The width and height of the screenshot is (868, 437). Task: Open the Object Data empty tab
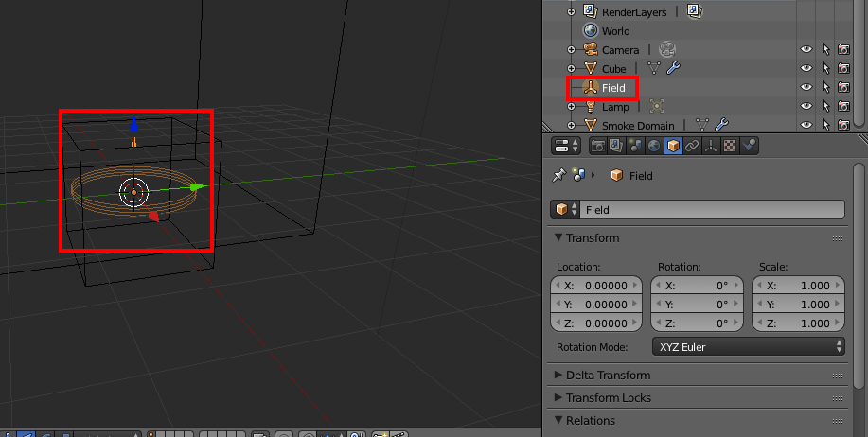coord(711,146)
